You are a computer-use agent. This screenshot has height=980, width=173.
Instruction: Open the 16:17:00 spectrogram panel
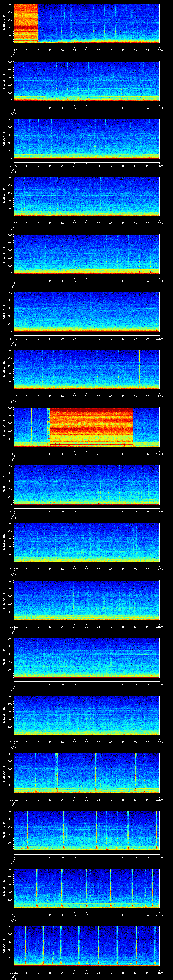(x=86, y=196)
